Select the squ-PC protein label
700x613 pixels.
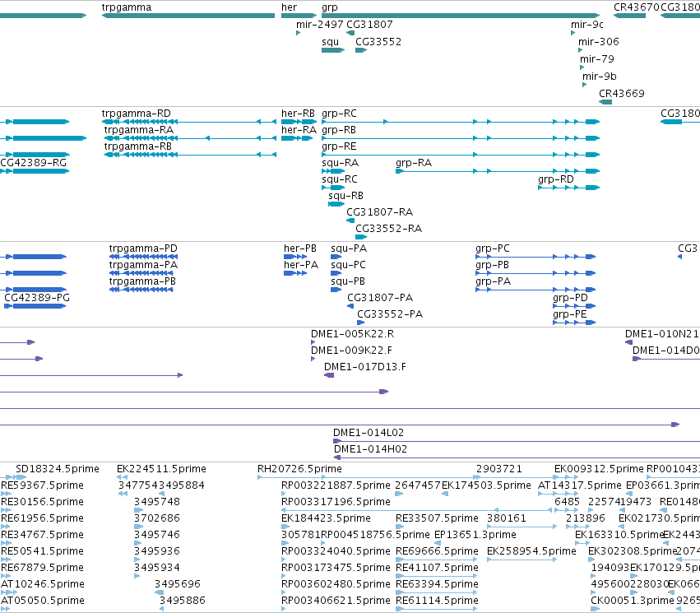pos(348,265)
